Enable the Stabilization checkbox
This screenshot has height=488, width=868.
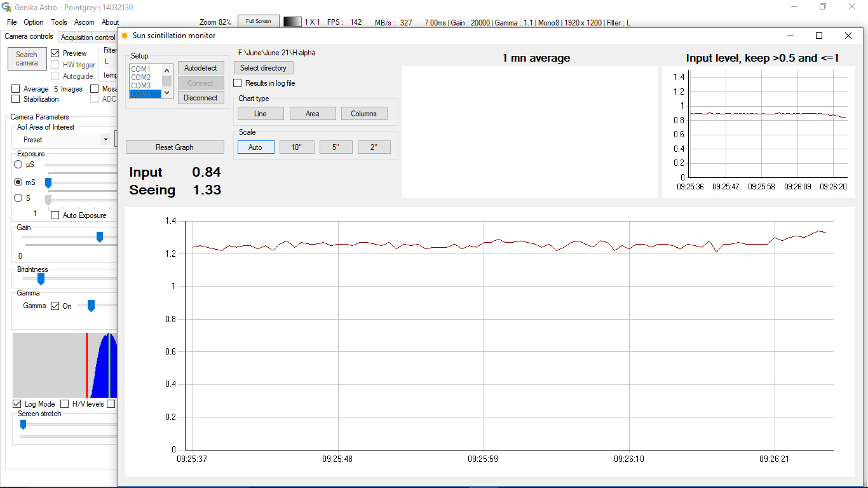16,99
